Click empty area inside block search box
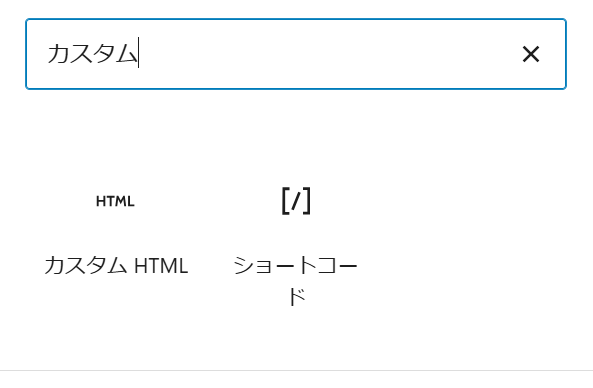 [325, 54]
